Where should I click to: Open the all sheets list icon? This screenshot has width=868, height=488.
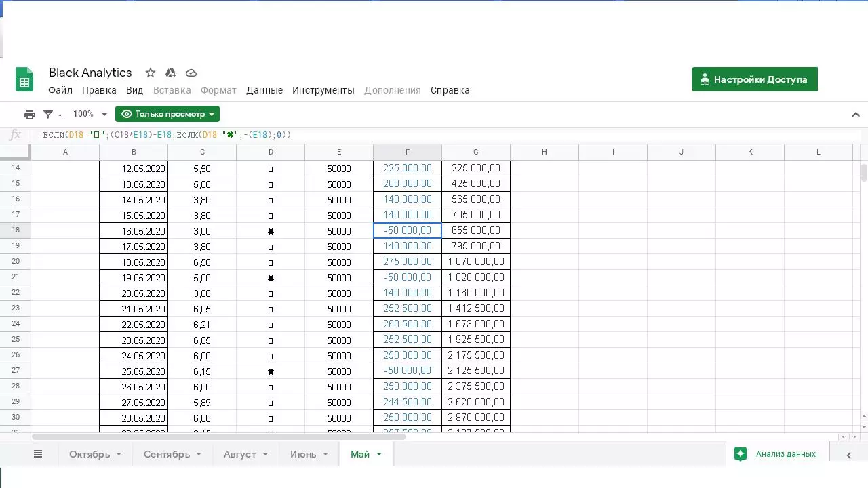pyautogui.click(x=38, y=454)
